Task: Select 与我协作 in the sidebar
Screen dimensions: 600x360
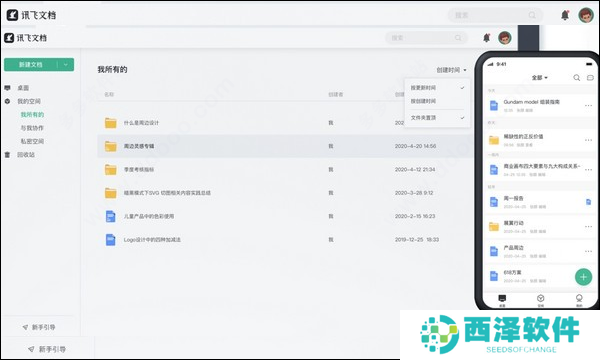Action: (x=32, y=128)
